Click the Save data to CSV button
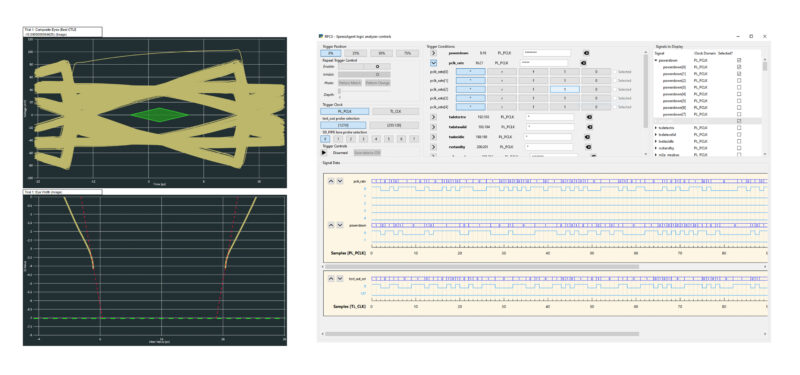 tap(367, 153)
